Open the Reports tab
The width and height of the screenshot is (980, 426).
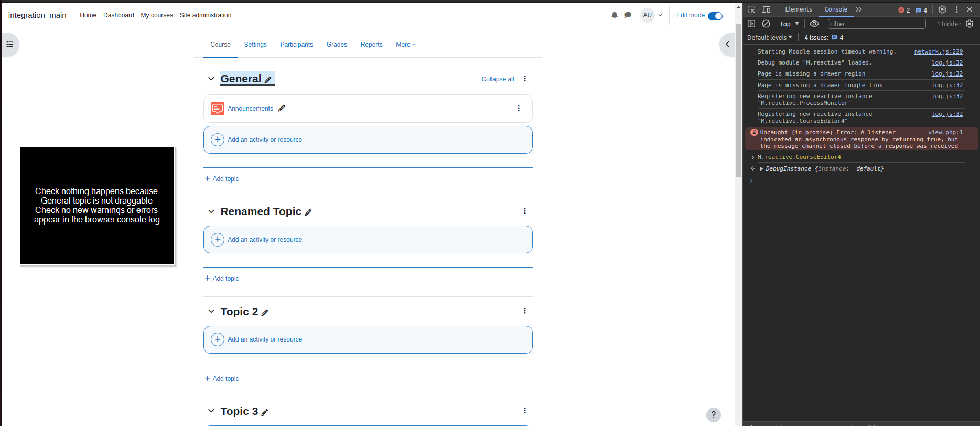coord(372,45)
